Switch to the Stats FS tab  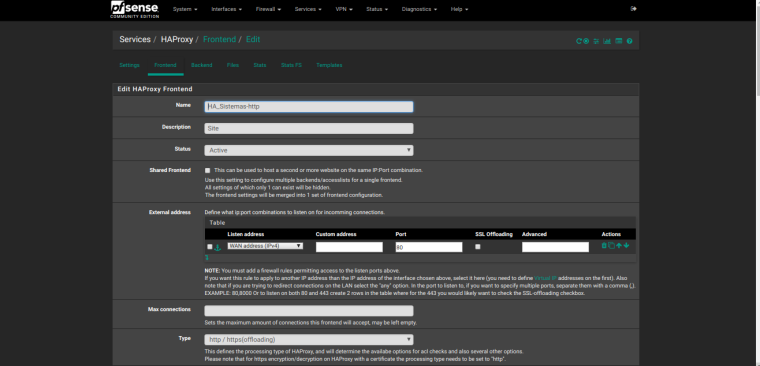(x=291, y=65)
